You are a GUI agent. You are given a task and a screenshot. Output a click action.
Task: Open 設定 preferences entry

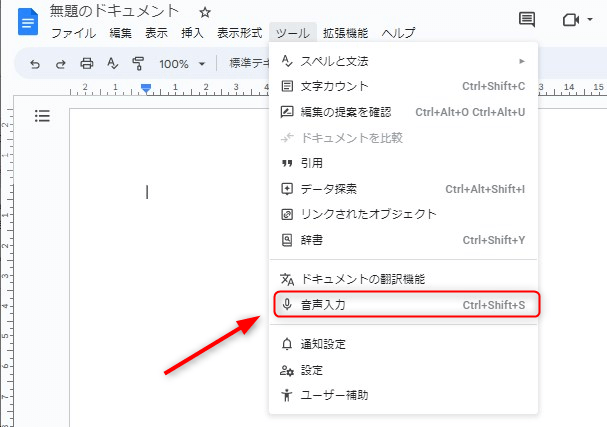tap(403, 370)
